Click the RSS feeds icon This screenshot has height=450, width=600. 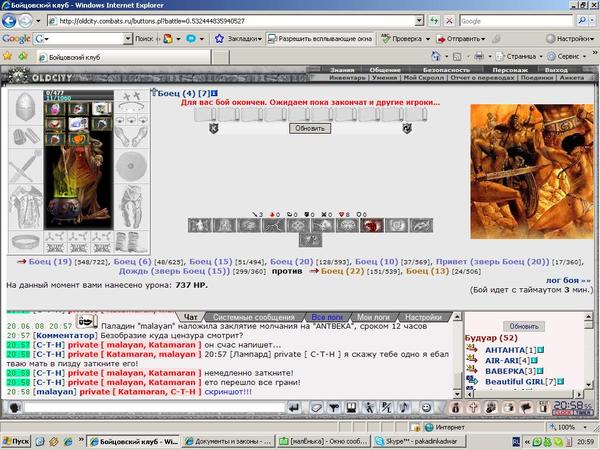(457, 57)
